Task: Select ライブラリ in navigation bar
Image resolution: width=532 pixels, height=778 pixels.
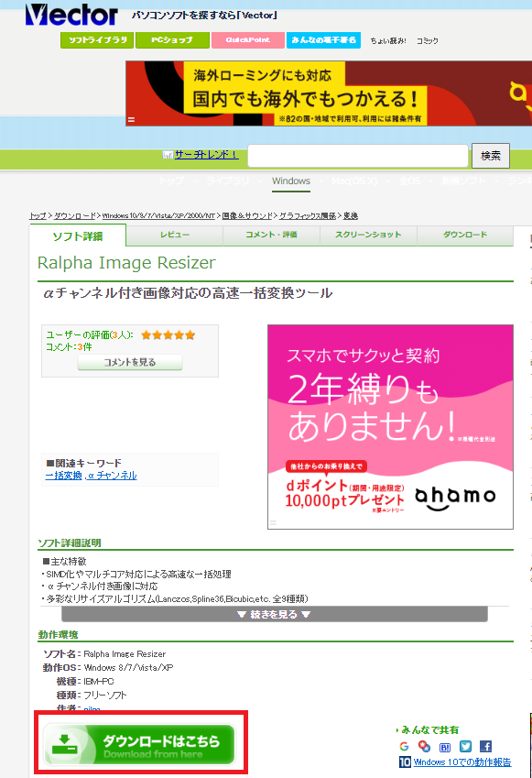Action: [228, 181]
